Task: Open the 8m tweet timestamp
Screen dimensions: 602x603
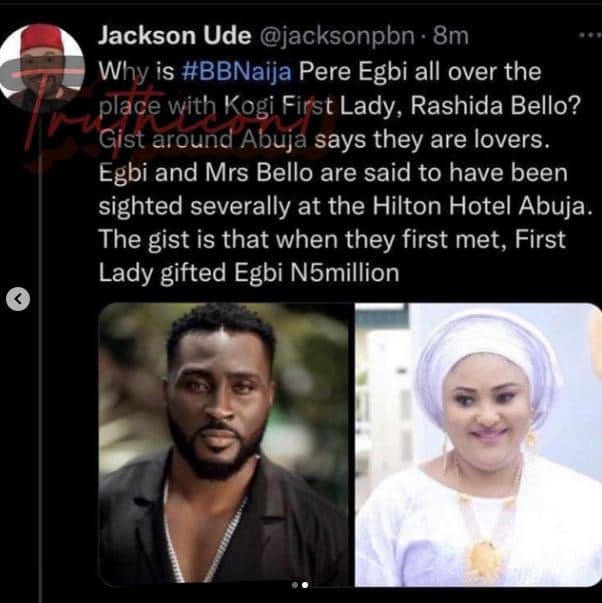Action: [450, 36]
